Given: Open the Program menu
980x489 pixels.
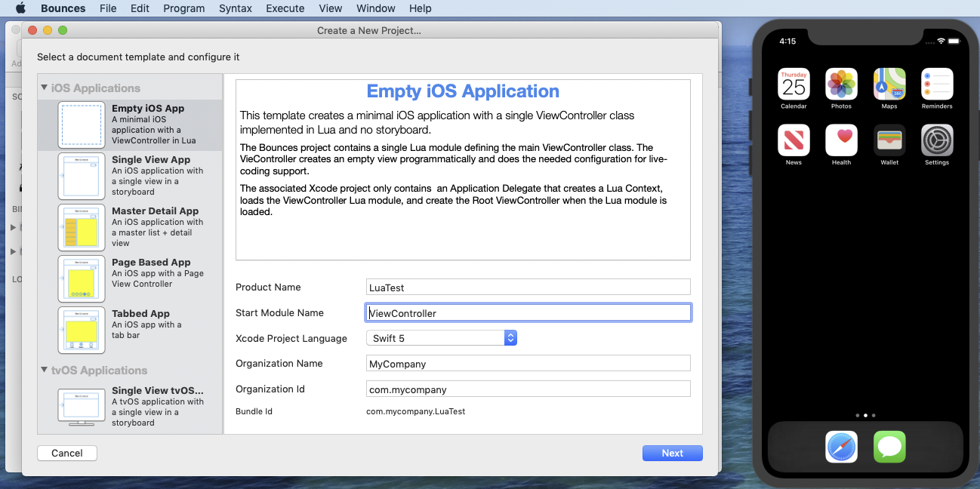Looking at the screenshot, I should tap(183, 8).
